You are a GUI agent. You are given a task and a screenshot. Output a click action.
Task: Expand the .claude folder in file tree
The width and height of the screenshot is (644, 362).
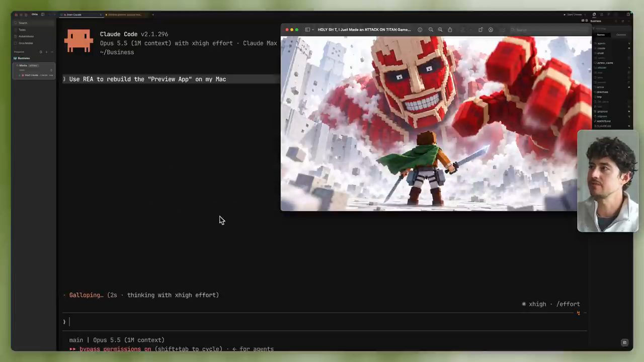click(x=601, y=48)
